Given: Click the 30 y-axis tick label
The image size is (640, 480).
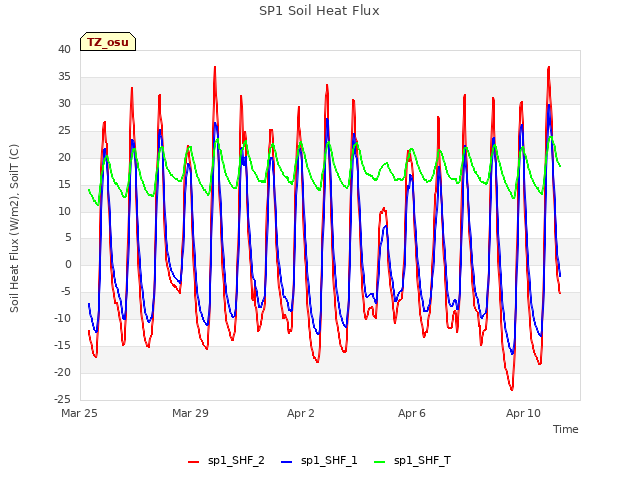Looking at the screenshot, I should coord(64,103).
